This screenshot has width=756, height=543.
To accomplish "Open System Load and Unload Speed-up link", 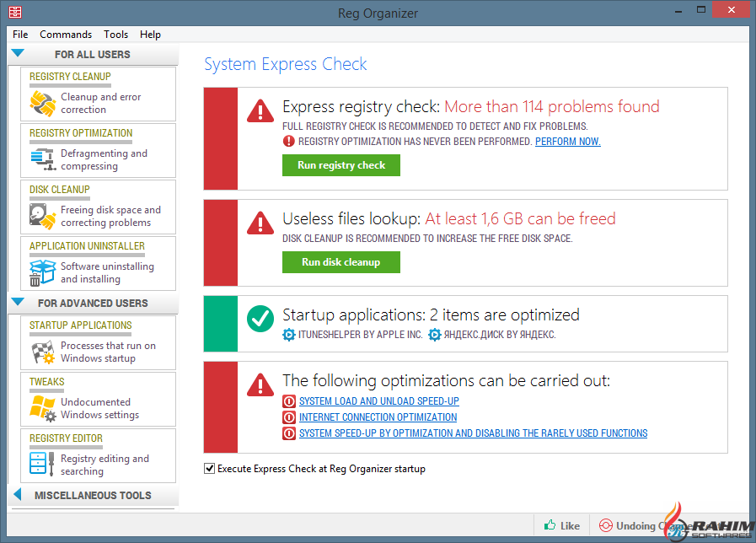I will pos(379,401).
